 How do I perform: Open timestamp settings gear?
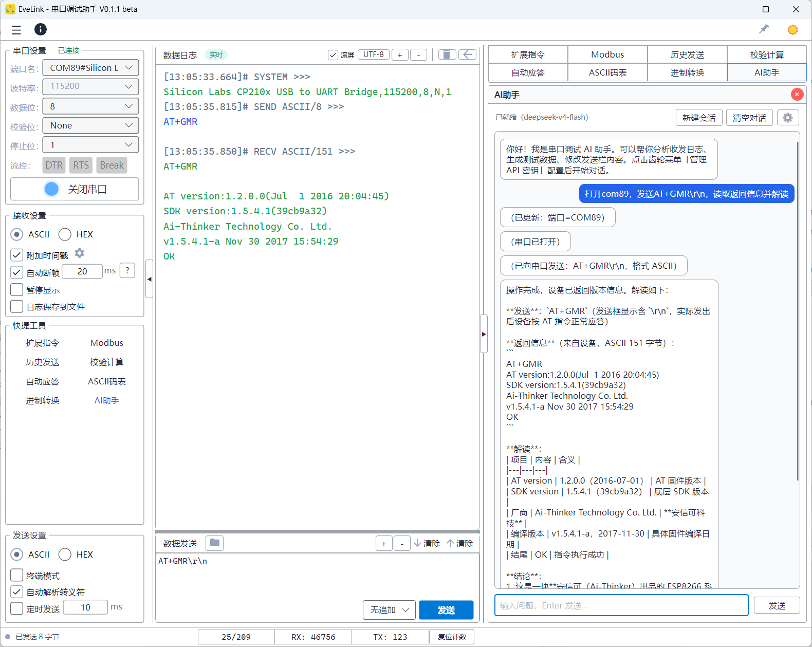click(x=80, y=253)
